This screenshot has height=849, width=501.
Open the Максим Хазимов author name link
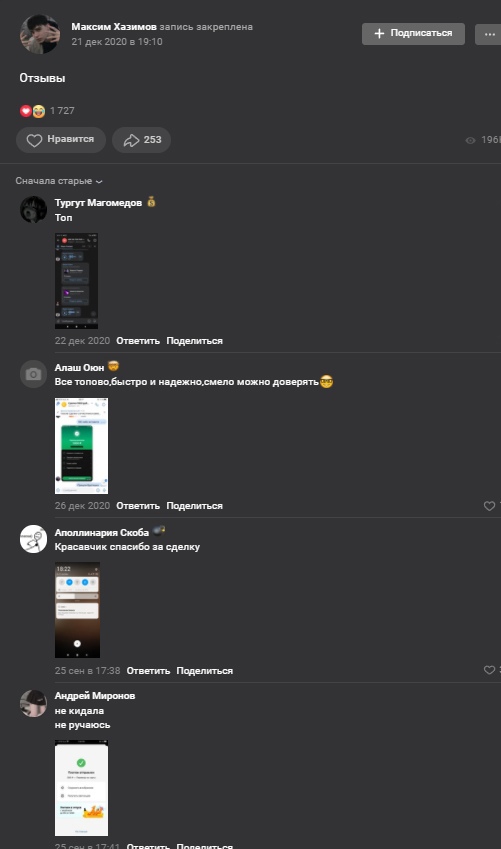pyautogui.click(x=114, y=27)
